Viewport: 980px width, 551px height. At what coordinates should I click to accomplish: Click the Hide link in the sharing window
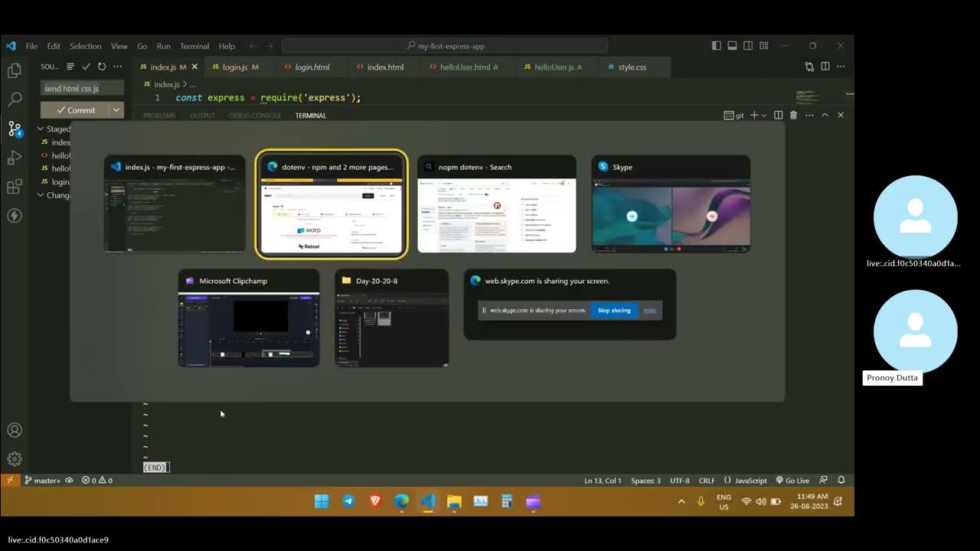[649, 310]
